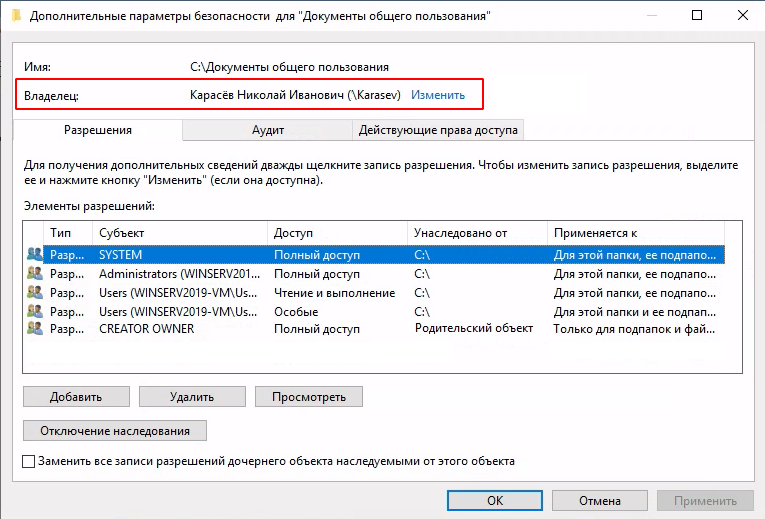Click Отключение наследования button
Screen dimensions: 765x519
[114, 430]
